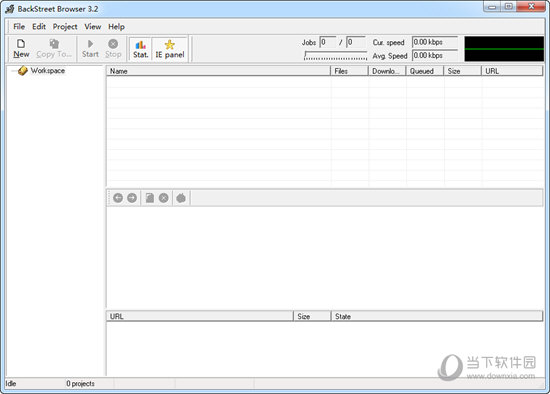
Task: Click the Avg. Speed value field
Action: click(435, 55)
